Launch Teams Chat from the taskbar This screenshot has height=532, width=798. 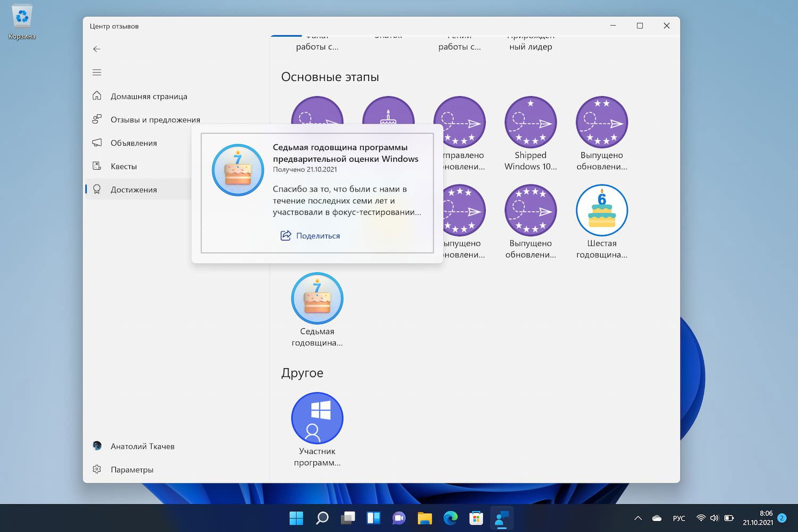399,518
